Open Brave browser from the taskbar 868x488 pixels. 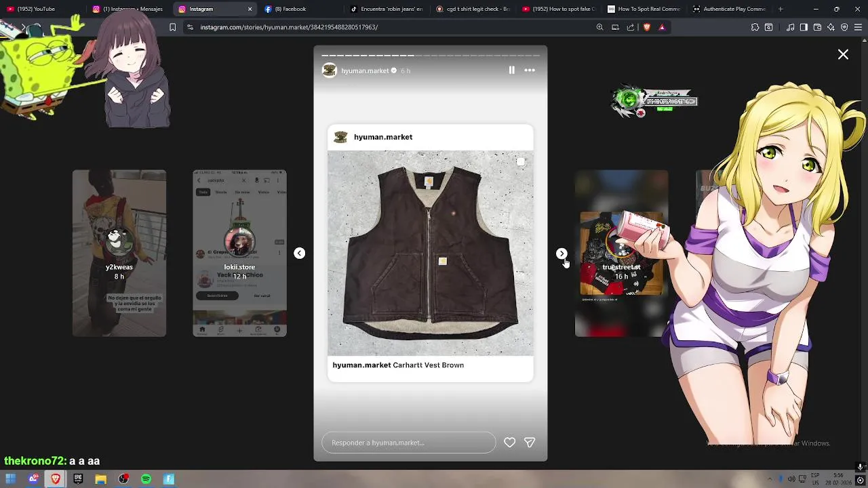[56, 479]
